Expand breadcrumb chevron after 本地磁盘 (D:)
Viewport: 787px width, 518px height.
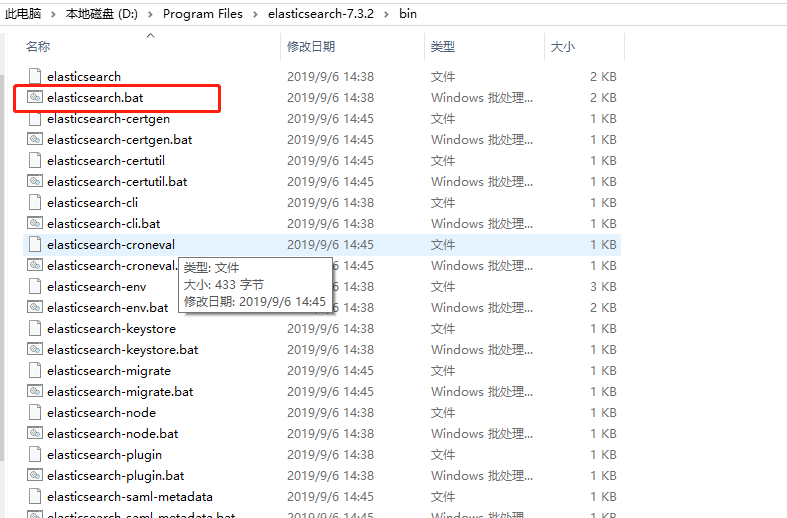(x=150, y=14)
